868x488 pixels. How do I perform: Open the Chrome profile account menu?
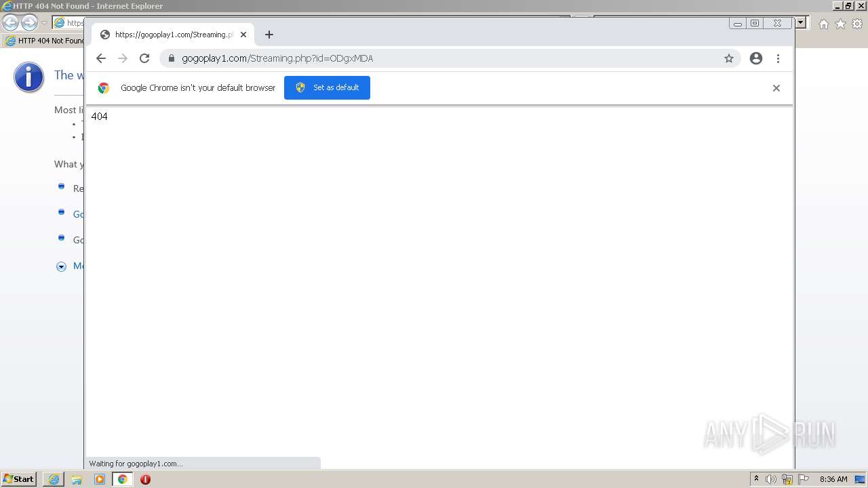coord(756,58)
